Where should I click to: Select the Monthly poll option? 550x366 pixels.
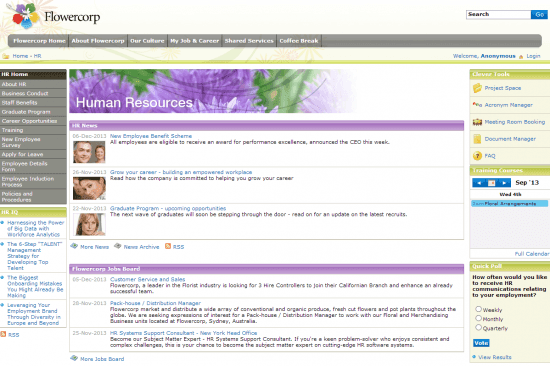point(478,318)
